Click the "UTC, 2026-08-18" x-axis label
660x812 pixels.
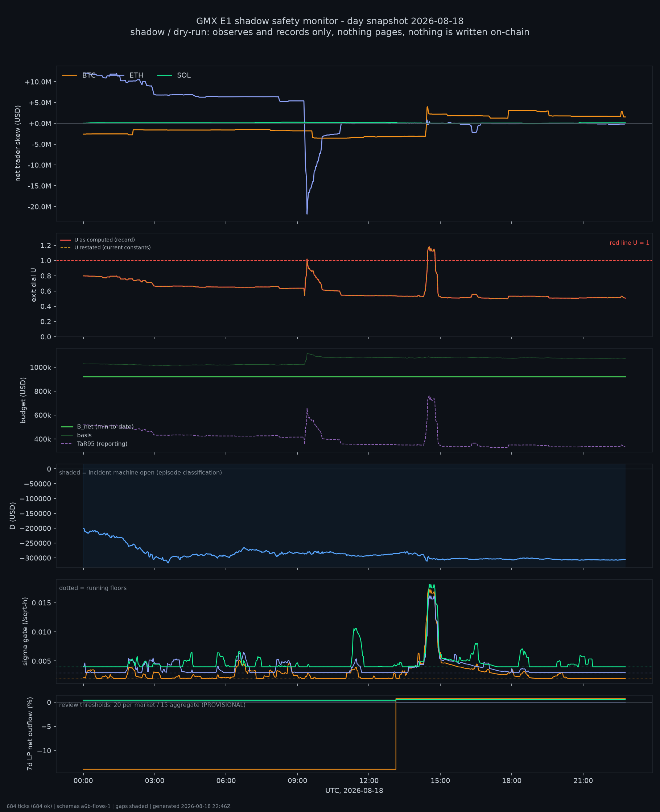pyautogui.click(x=354, y=791)
